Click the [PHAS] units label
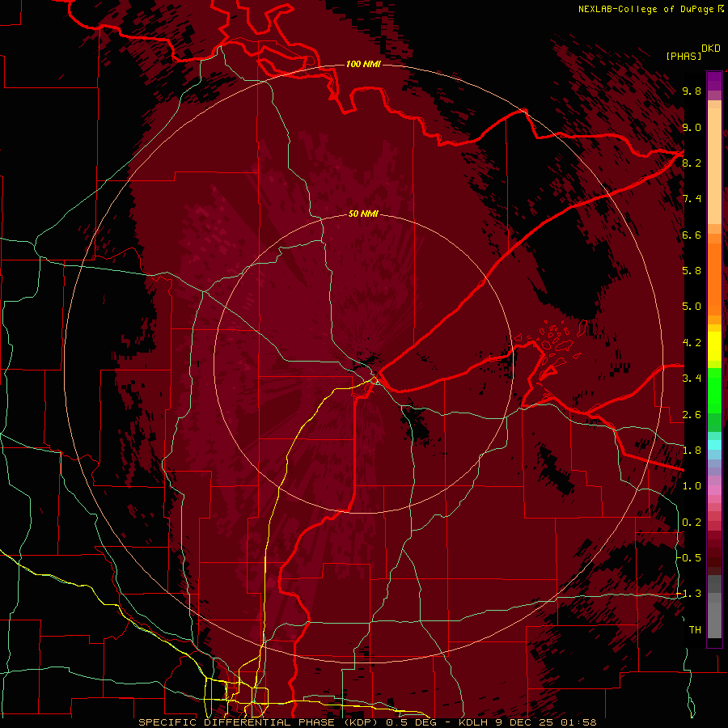Viewport: 728px width, 728px height. 684,57
